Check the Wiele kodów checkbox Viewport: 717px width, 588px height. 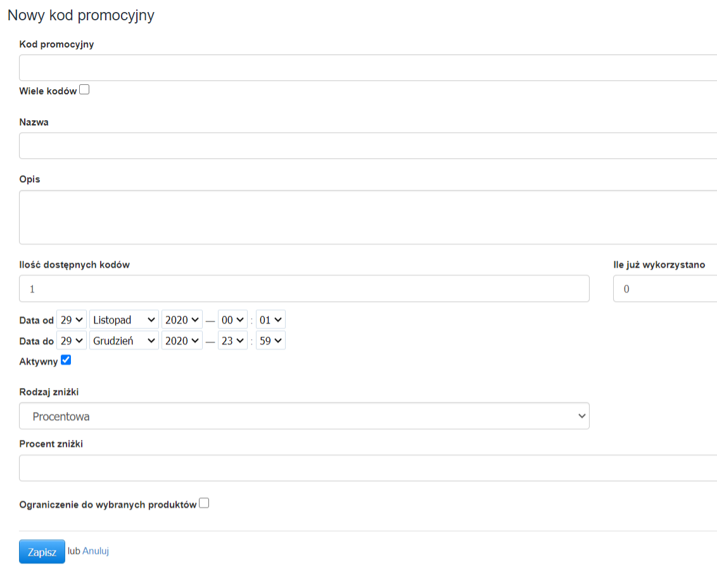point(84,90)
